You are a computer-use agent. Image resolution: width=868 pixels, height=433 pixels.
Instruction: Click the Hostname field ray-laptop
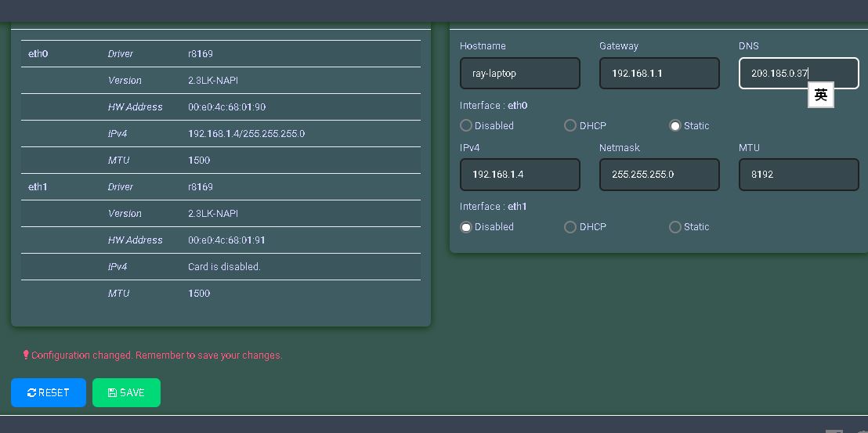click(520, 73)
